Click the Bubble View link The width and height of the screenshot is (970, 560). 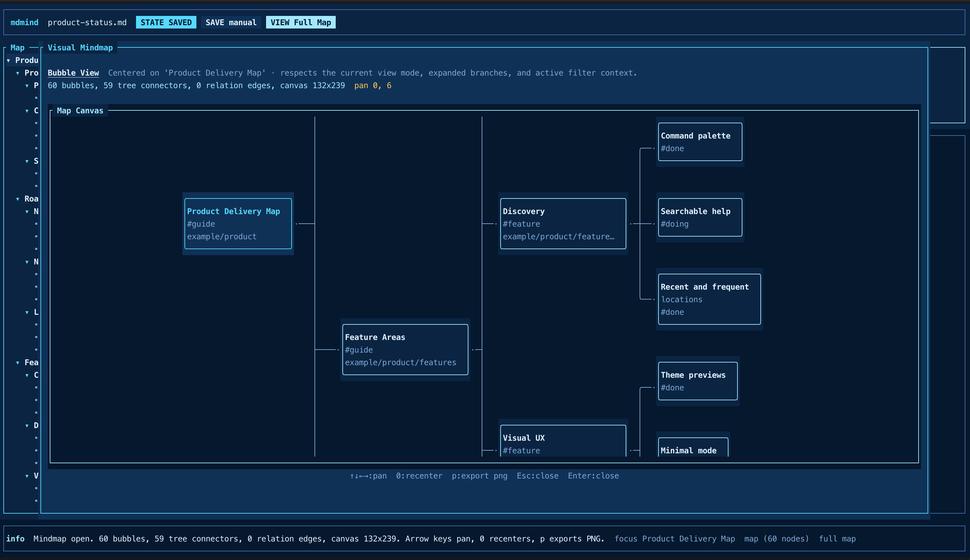pyautogui.click(x=73, y=73)
